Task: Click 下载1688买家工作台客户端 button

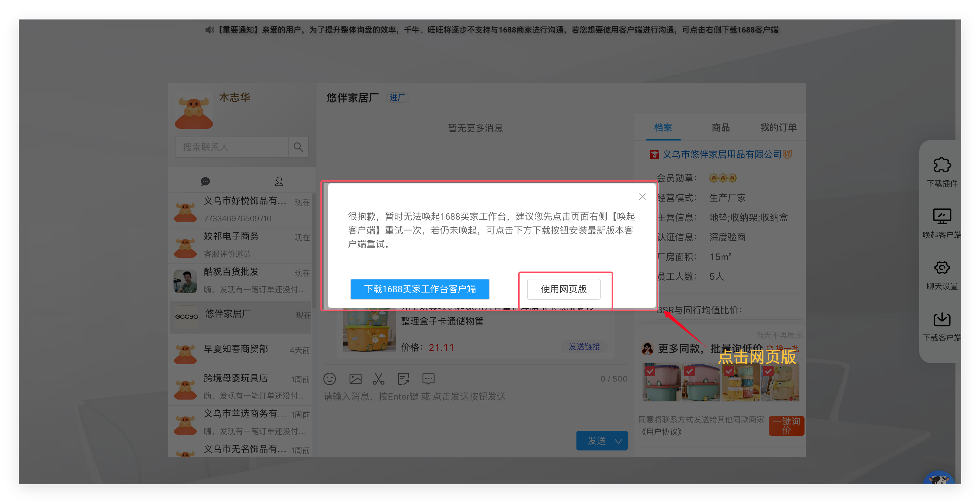Action: 420,289
